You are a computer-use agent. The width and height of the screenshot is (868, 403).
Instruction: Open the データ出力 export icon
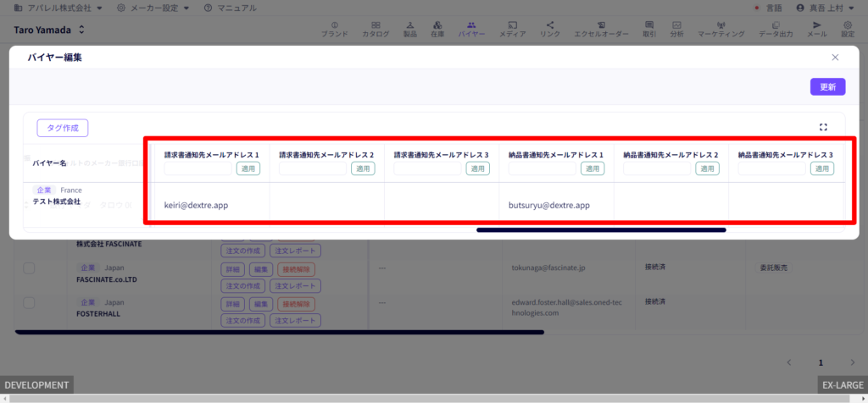point(776,25)
